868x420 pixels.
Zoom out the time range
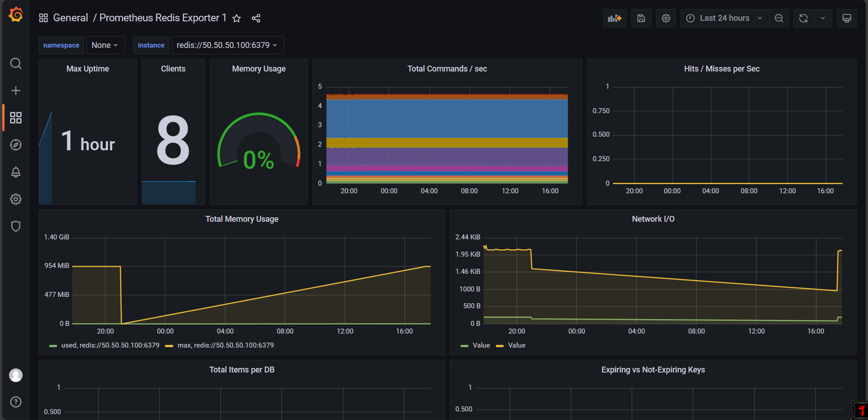click(779, 18)
